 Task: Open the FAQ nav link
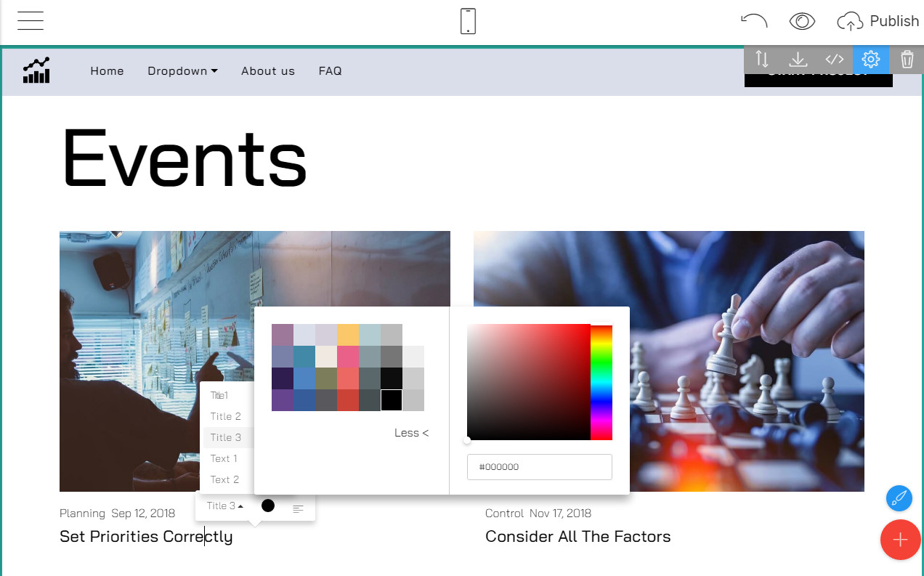(x=330, y=70)
